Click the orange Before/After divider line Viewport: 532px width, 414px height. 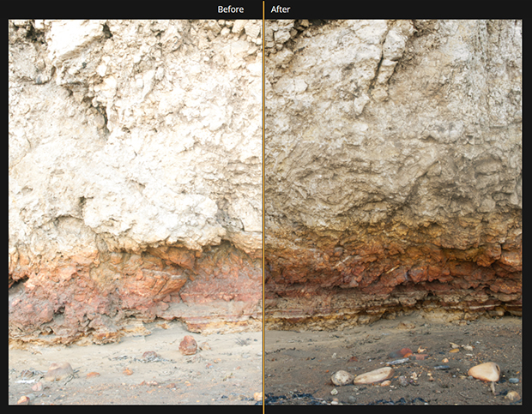[x=263, y=207]
